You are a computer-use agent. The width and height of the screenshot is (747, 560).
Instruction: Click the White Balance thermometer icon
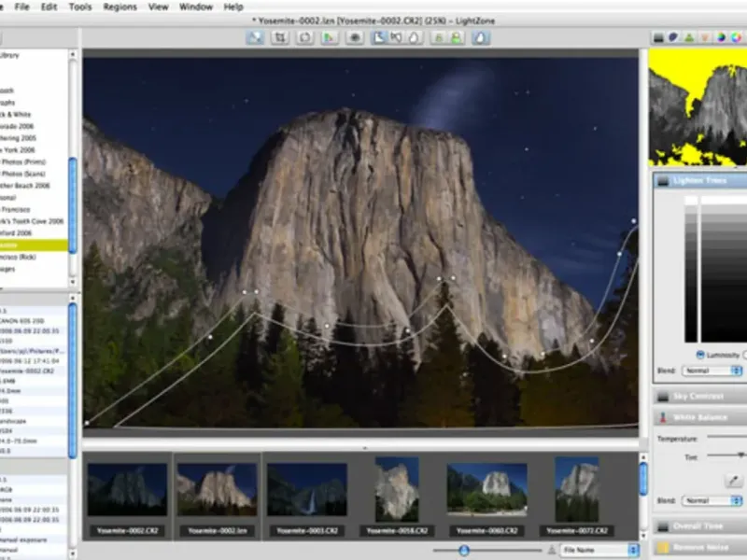pos(661,417)
